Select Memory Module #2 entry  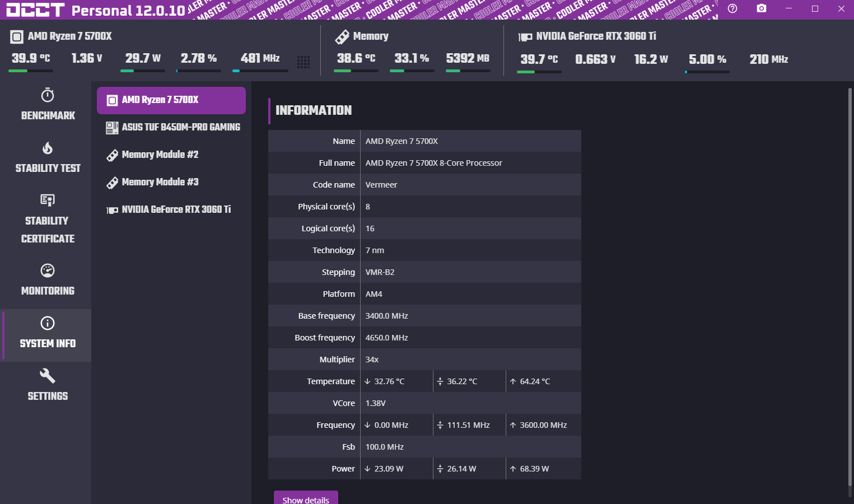pyautogui.click(x=160, y=155)
